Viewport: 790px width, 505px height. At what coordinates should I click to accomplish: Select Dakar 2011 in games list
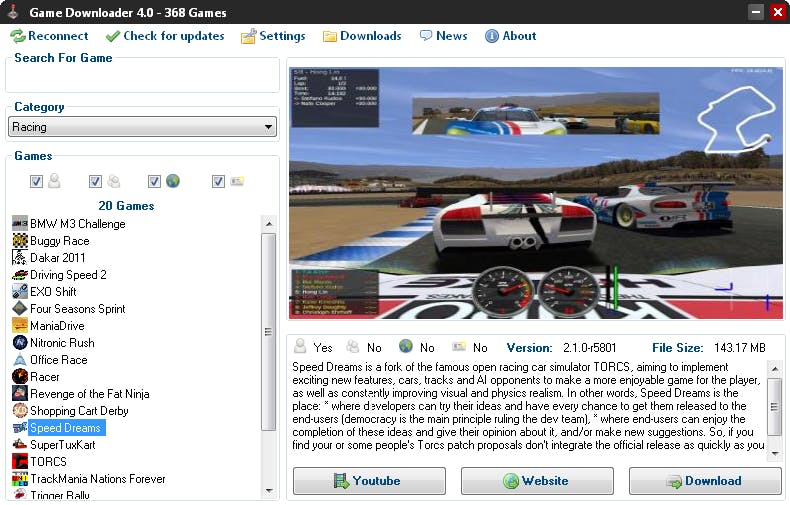(58, 258)
